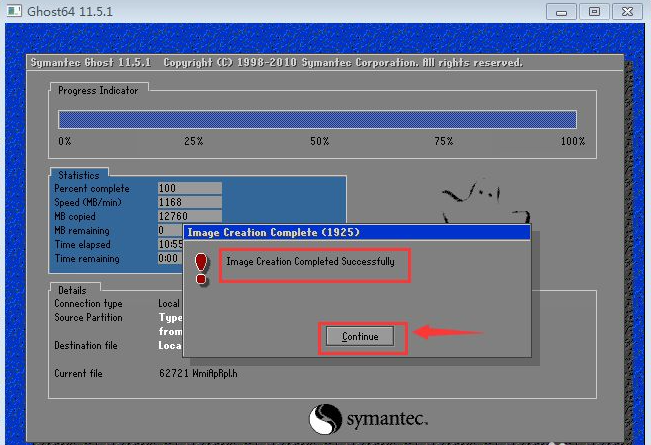This screenshot has width=651, height=445.
Task: Click the Continue button
Action: click(360, 337)
